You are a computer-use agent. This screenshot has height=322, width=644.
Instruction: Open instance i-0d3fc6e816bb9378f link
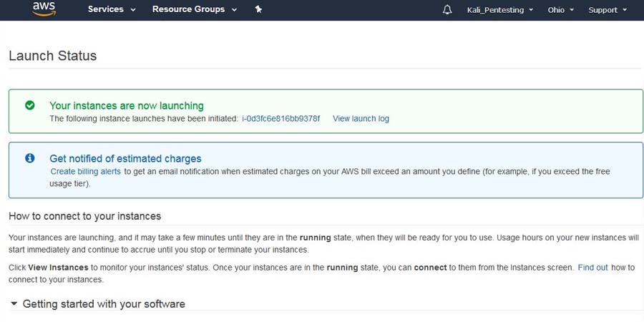tap(281, 118)
